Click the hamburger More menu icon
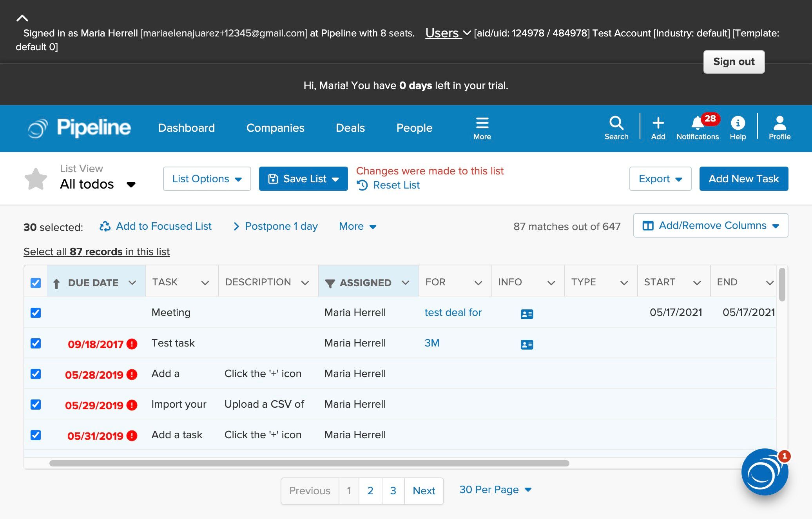812x519 pixels. pyautogui.click(x=482, y=123)
